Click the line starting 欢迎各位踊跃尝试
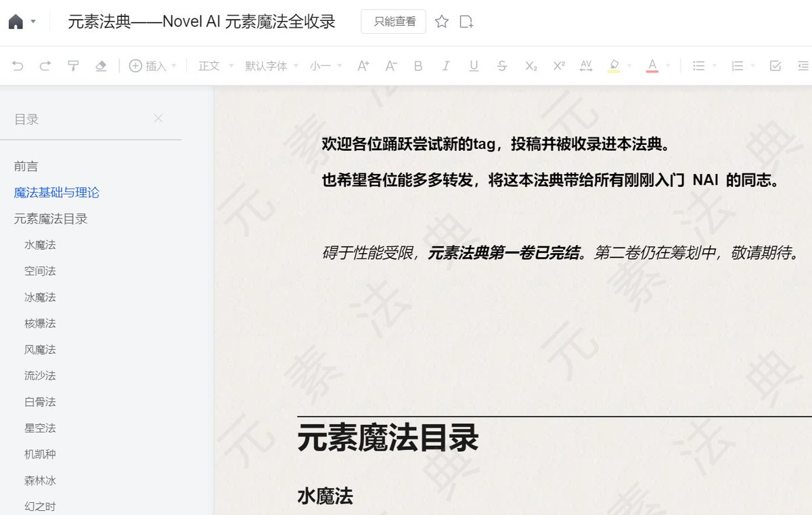 (496, 144)
